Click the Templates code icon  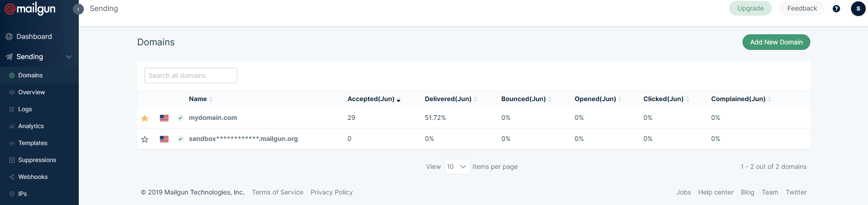pos(12,143)
